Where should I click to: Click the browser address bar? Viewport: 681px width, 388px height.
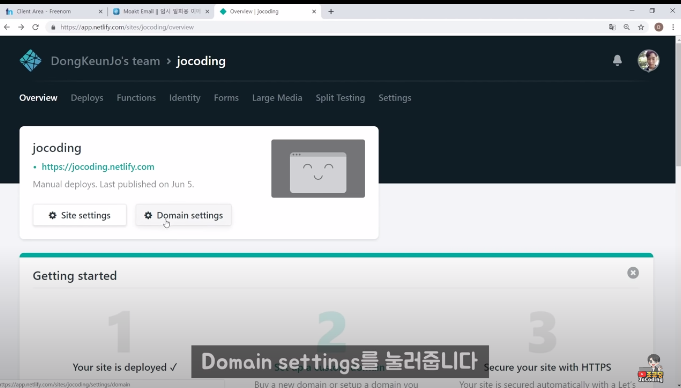[326, 27]
